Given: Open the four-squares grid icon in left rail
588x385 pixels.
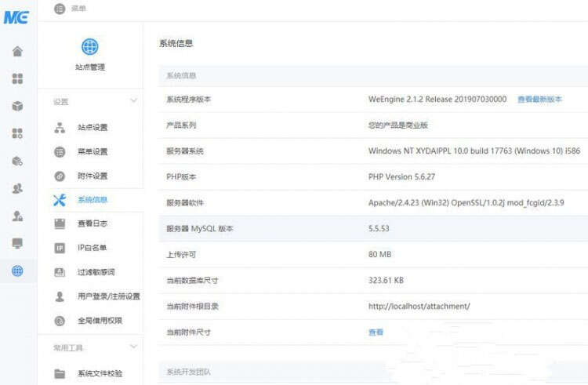Looking at the screenshot, I should 17,78.
